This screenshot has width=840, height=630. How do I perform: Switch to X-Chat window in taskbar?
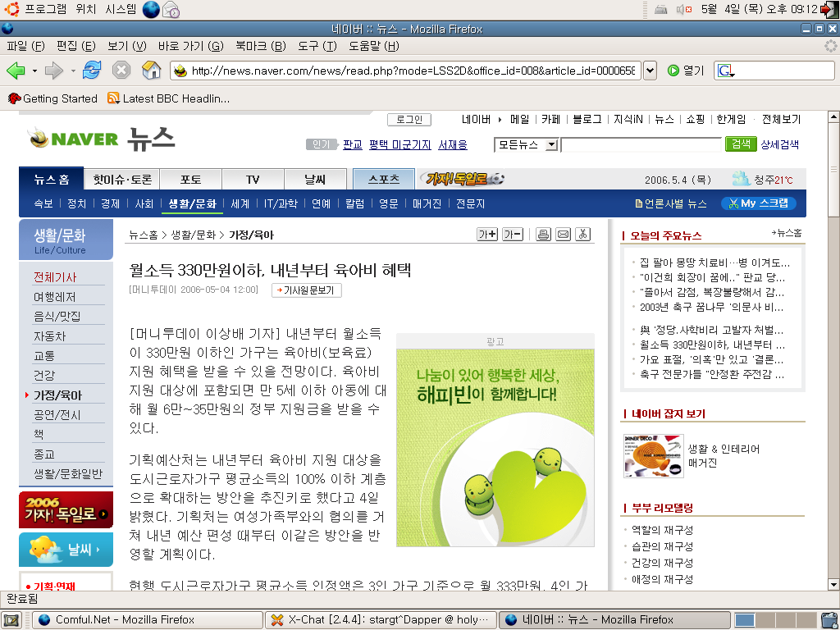381,620
